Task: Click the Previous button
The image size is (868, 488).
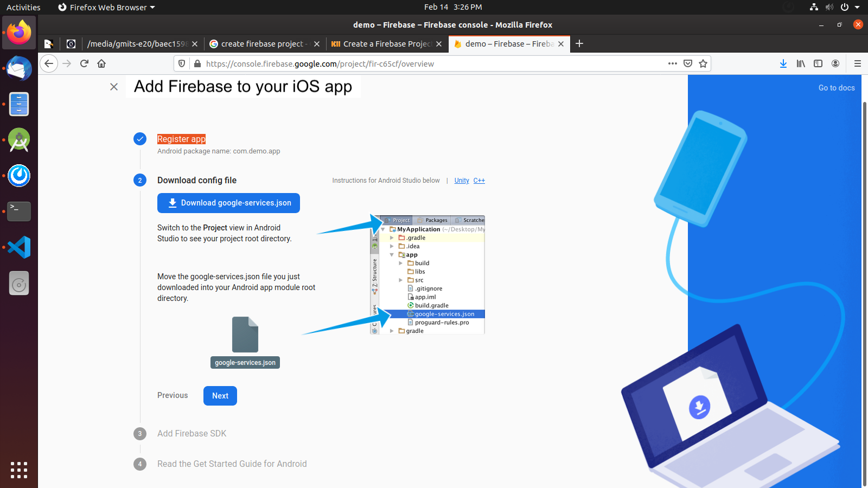Action: 173,395
